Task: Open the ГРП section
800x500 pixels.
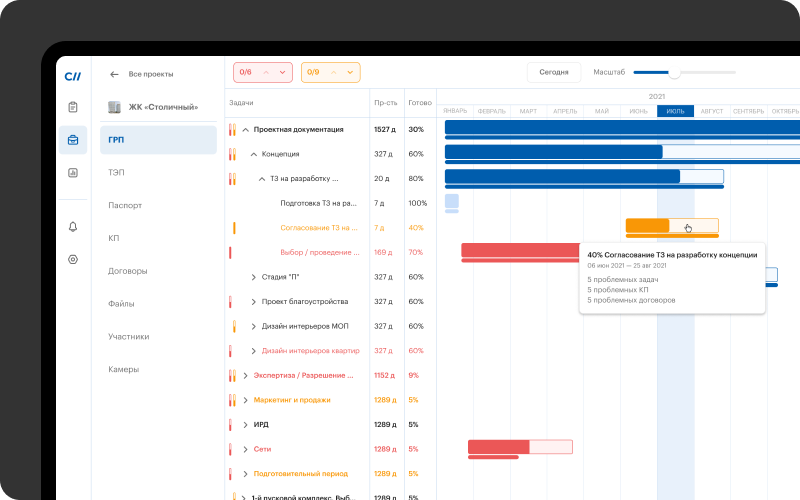Action: click(x=158, y=140)
